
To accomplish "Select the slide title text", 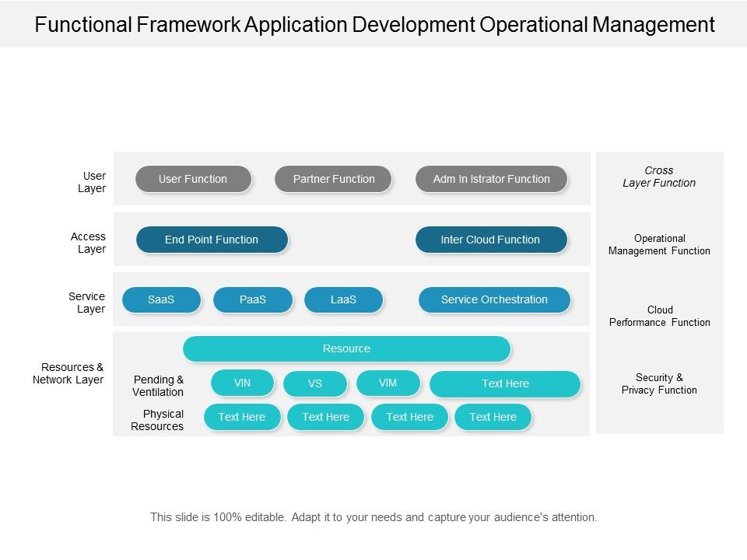I will click(x=374, y=24).
